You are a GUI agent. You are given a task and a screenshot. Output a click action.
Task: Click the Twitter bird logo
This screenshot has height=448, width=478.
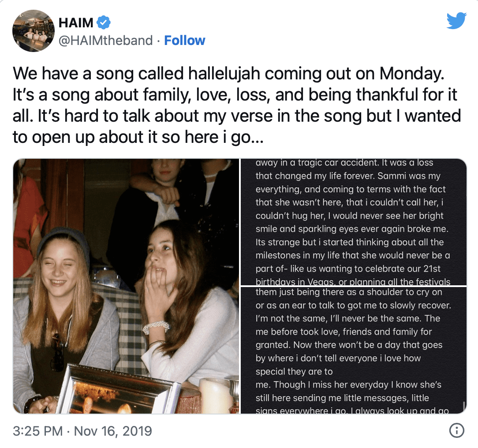(456, 21)
